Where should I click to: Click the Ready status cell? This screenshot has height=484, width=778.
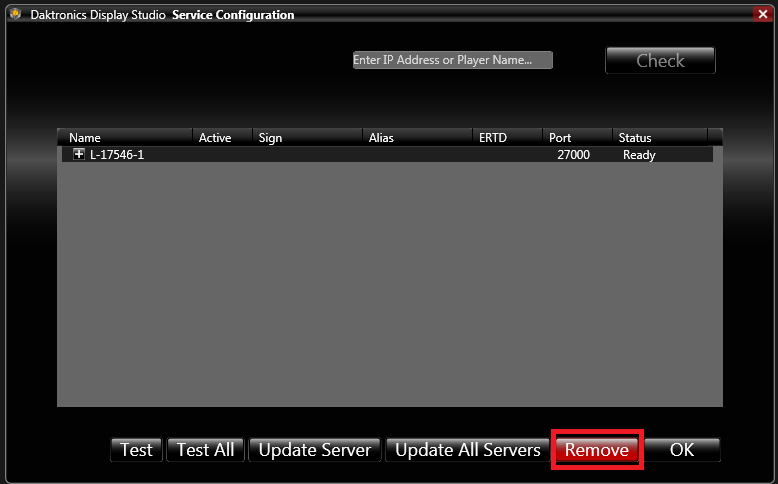click(x=639, y=155)
